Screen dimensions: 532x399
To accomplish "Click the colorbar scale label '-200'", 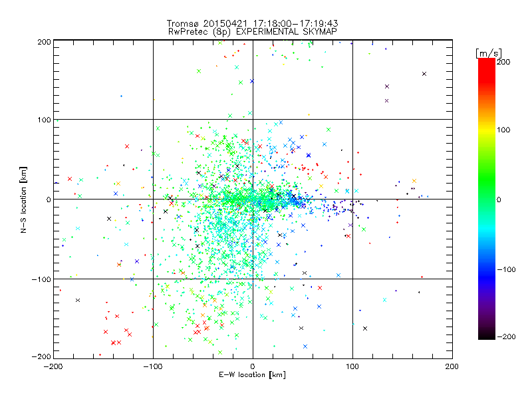I will (x=506, y=336).
